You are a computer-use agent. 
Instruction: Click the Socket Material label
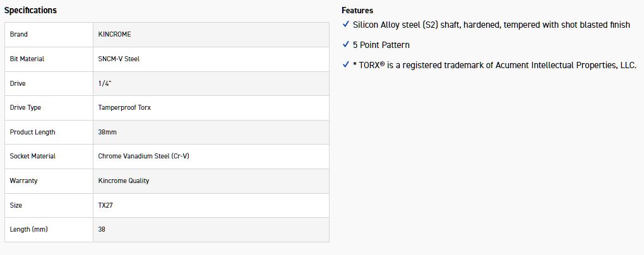pyautogui.click(x=33, y=156)
